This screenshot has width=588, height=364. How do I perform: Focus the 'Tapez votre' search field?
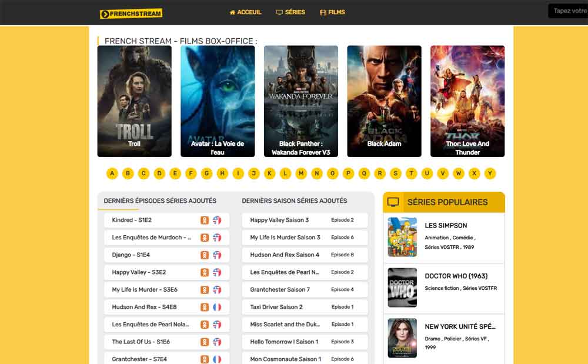pyautogui.click(x=568, y=11)
